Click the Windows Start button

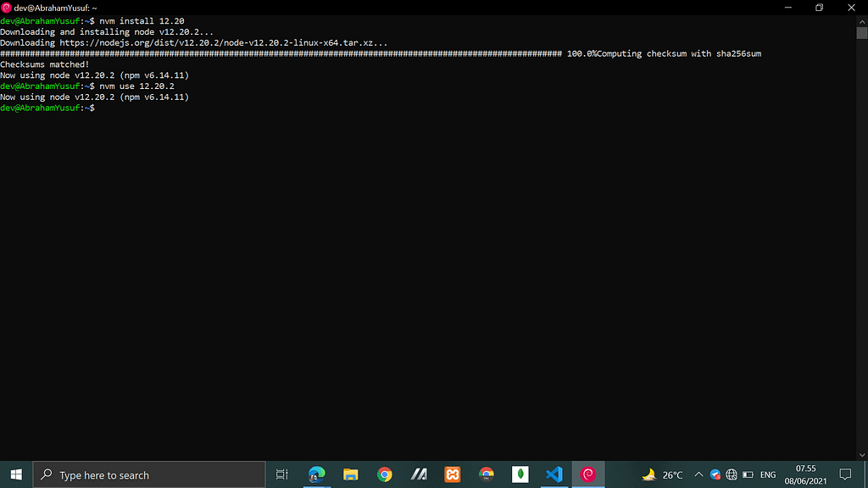(16, 474)
